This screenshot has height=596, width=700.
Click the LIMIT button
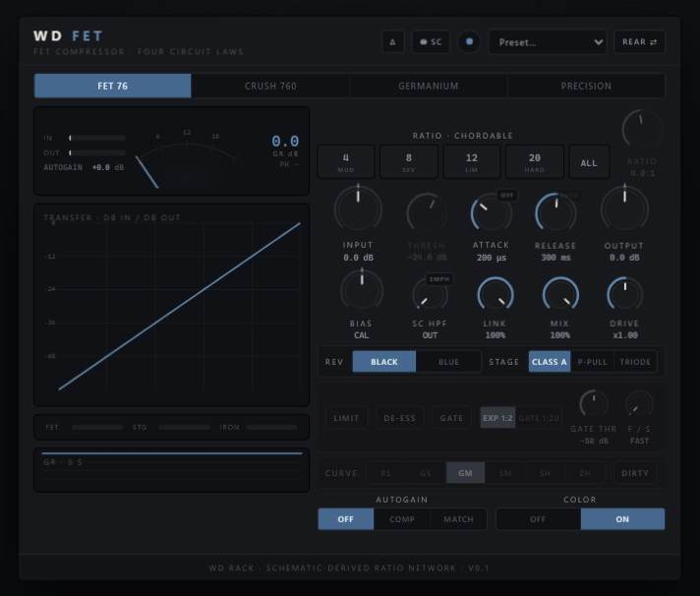[x=346, y=418]
